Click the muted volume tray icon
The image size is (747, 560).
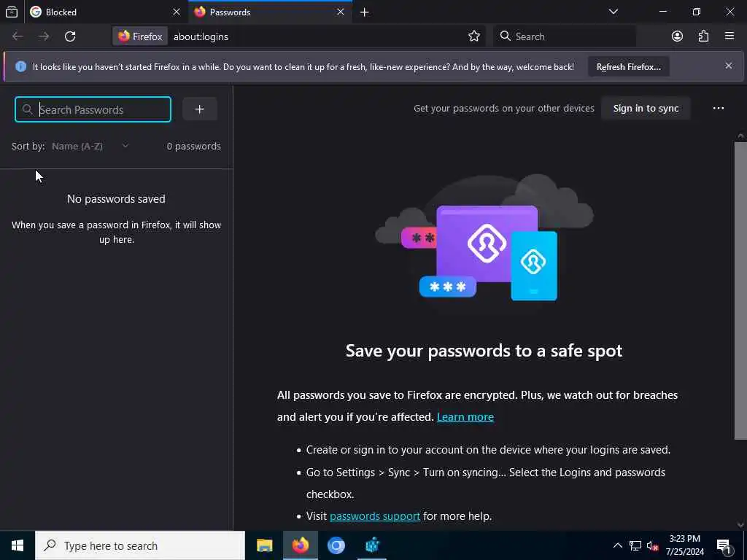pos(652,545)
